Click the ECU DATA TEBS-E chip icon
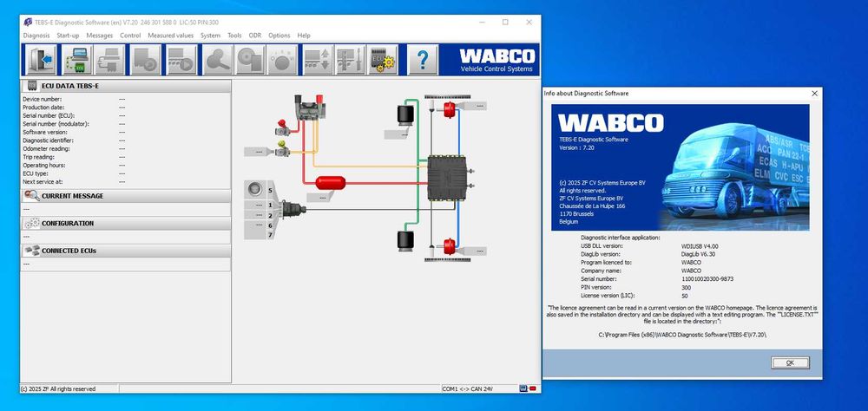Image resolution: width=868 pixels, height=411 pixels. click(x=32, y=86)
